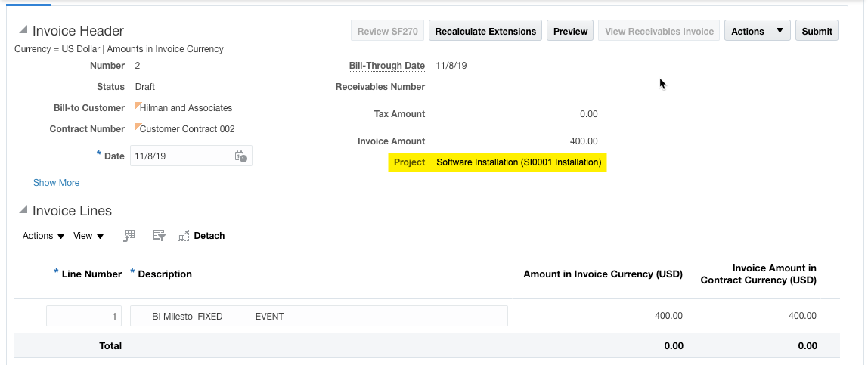Click the Contract Number orange corner marker
The width and height of the screenshot is (868, 365).
click(138, 127)
